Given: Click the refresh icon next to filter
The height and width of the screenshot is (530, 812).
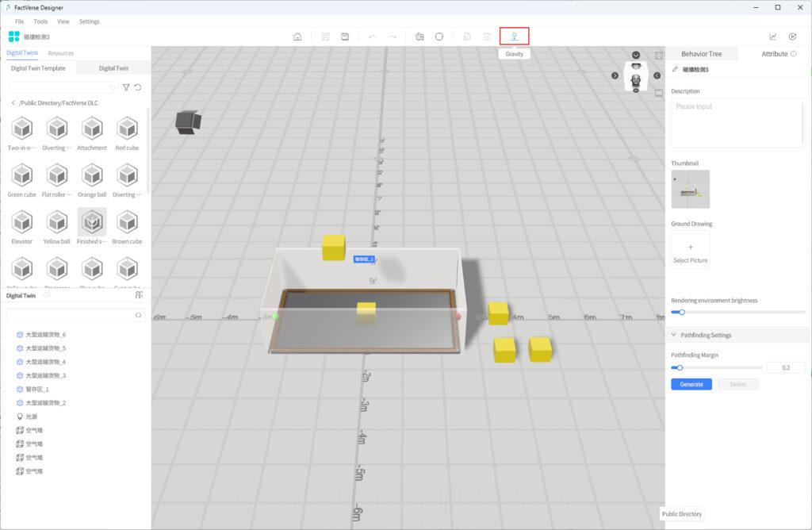Looking at the screenshot, I should (138, 87).
